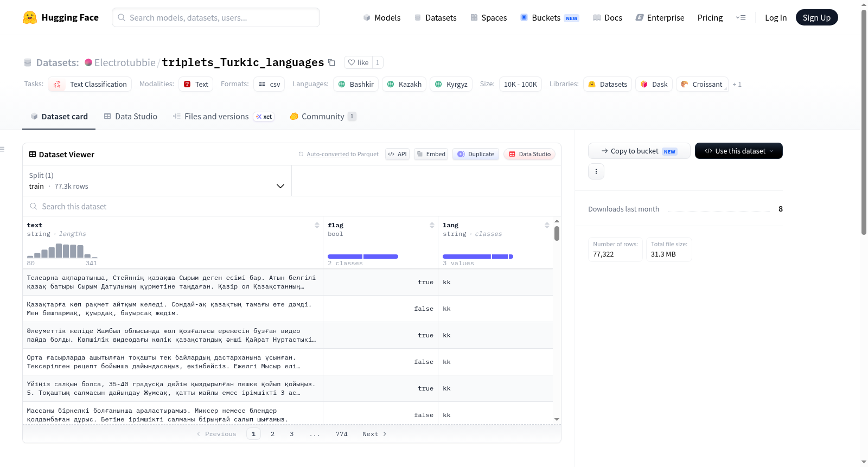This screenshot has width=868, height=467.
Task: Show the +1 more libraries
Action: [x=737, y=84]
